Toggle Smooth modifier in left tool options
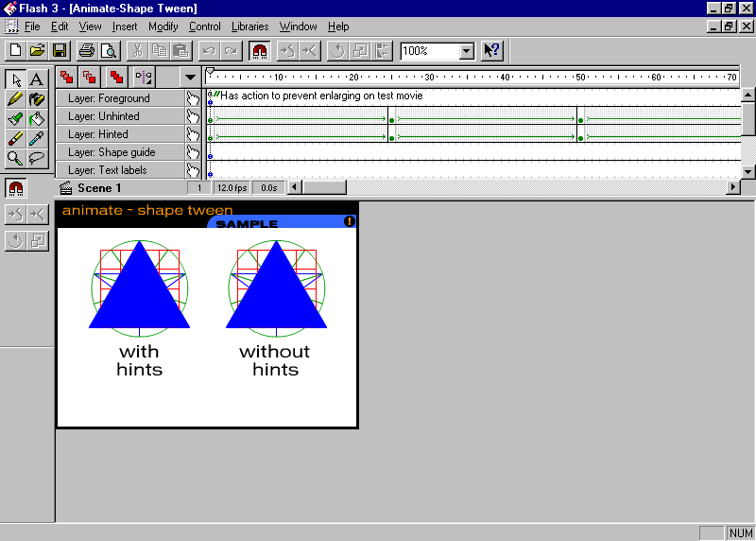 [x=16, y=215]
